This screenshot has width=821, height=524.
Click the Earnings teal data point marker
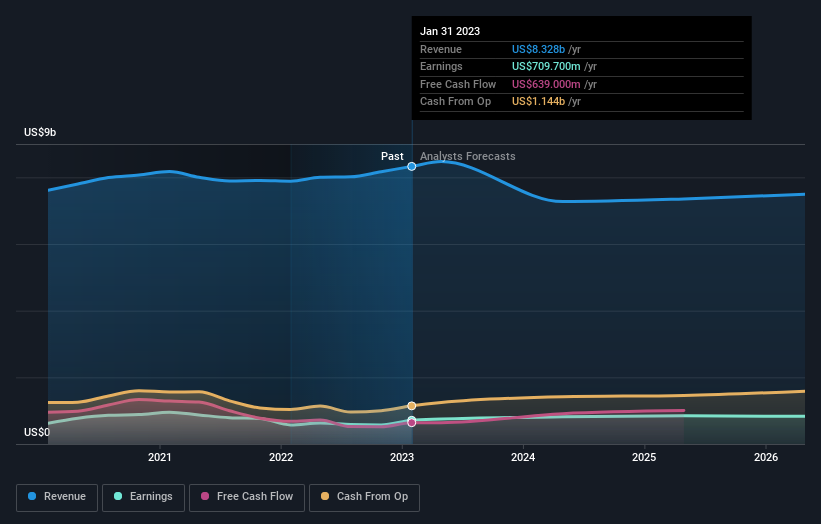pyautogui.click(x=412, y=419)
